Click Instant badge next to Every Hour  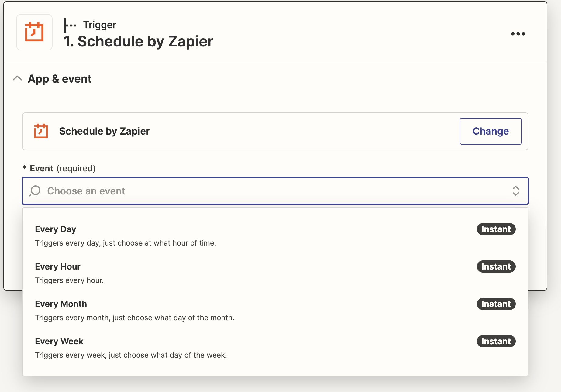[x=496, y=266]
